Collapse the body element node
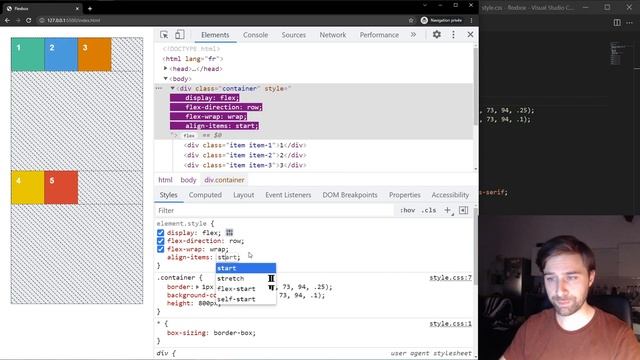The width and height of the screenshot is (640, 360). (x=165, y=78)
